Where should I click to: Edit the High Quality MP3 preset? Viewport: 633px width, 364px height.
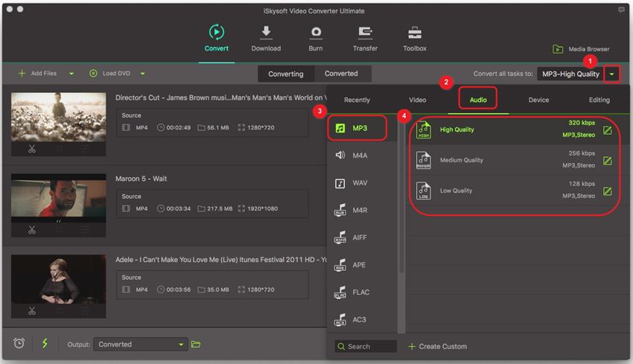click(x=607, y=130)
